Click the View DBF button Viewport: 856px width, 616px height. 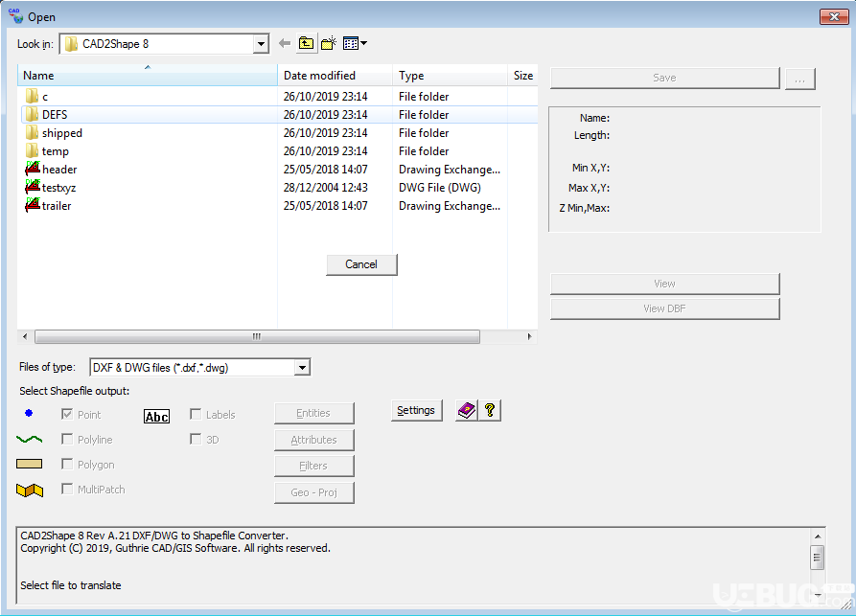665,308
